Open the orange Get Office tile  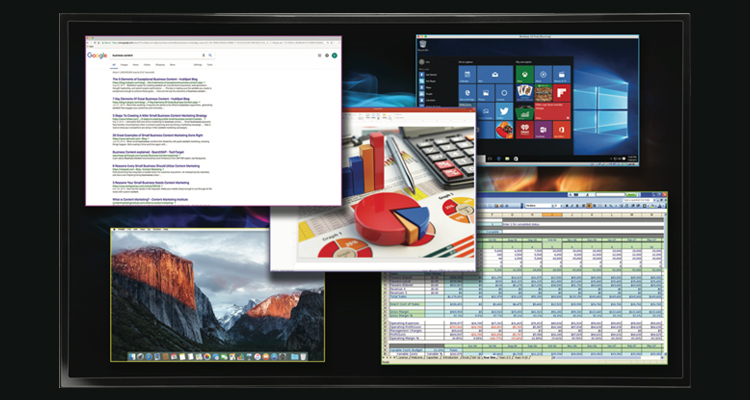562,130
